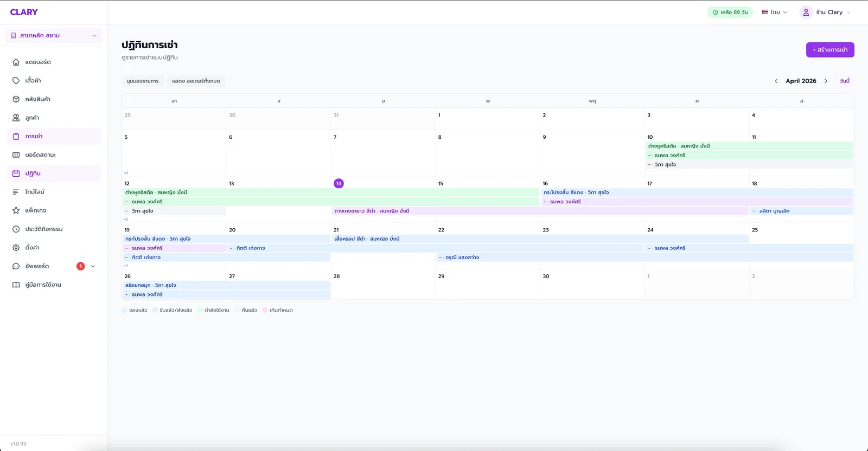Click the star icon beside แพ็กเกจ
Viewport: 868px width, 451px height.
tap(16, 210)
